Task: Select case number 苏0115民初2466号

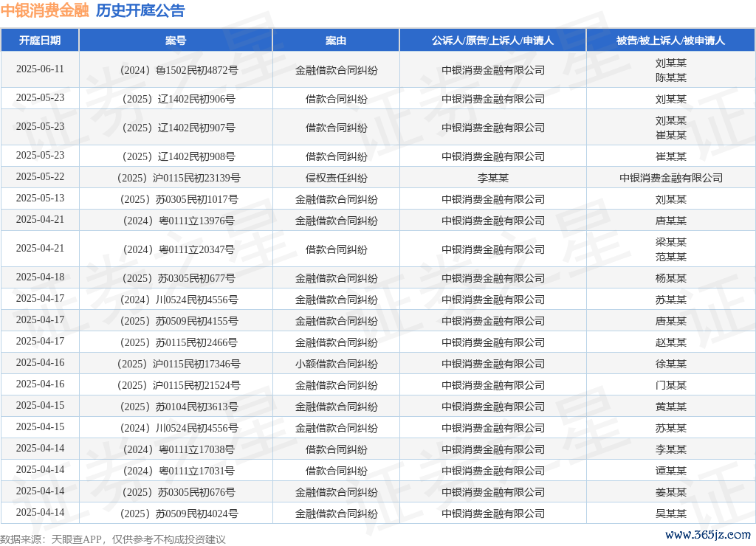Action: tap(179, 342)
